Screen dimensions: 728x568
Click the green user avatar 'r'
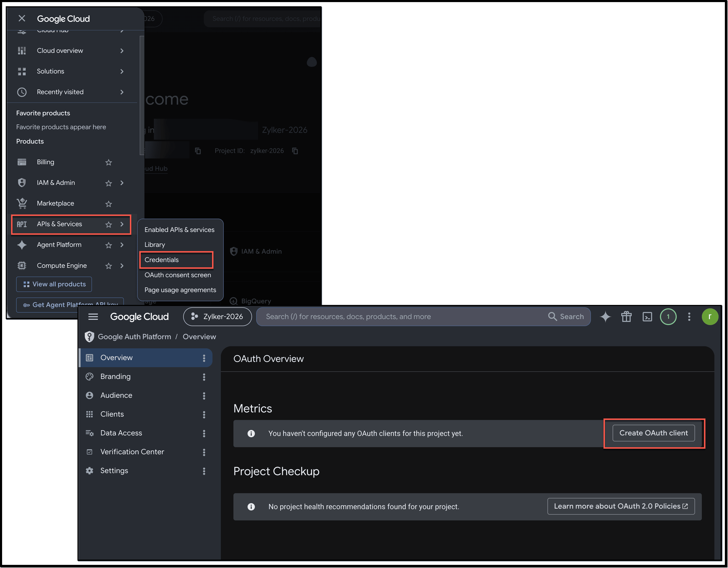tap(710, 316)
